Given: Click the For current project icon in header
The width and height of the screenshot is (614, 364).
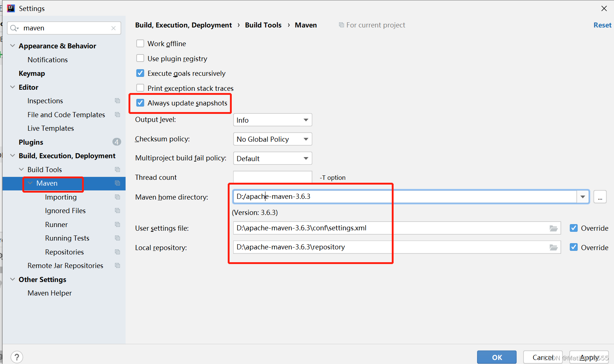Looking at the screenshot, I should [341, 25].
